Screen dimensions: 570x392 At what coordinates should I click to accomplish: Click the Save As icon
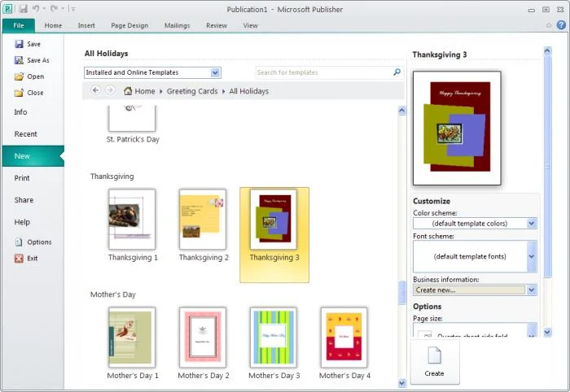coord(19,60)
